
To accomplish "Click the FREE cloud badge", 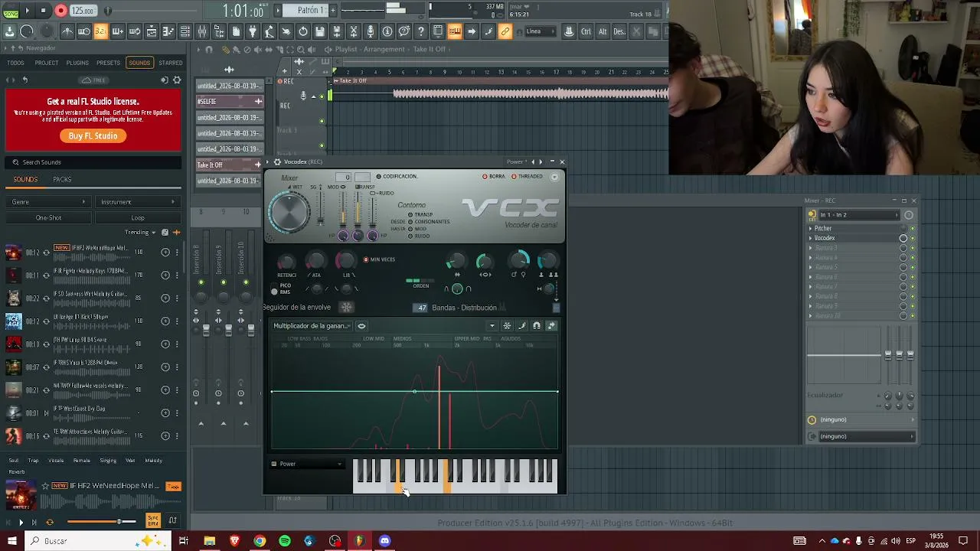I will pos(94,80).
